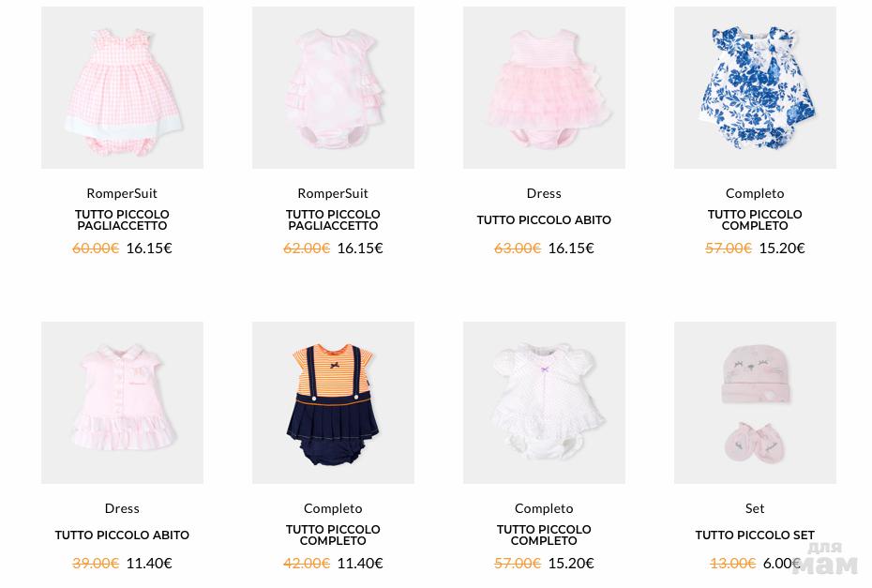View the pale pink ruffled romper thumbnail
This screenshot has height=588, width=872.
click(x=333, y=87)
